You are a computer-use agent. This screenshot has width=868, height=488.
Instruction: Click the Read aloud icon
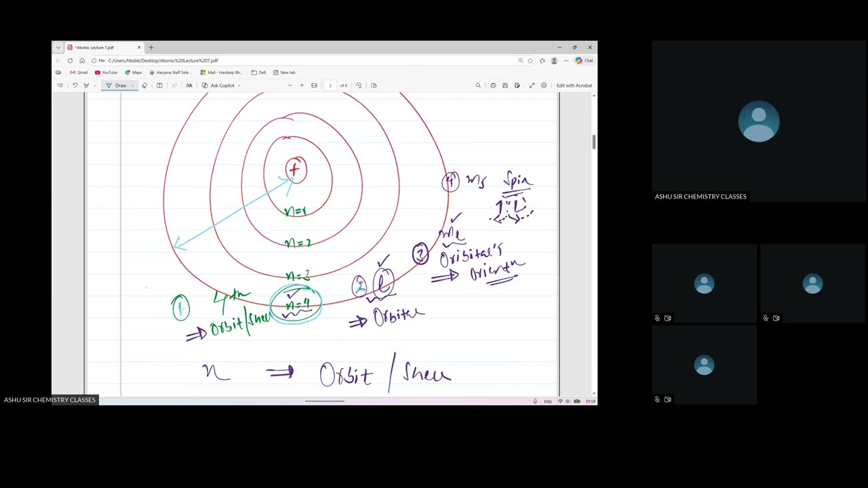point(174,85)
